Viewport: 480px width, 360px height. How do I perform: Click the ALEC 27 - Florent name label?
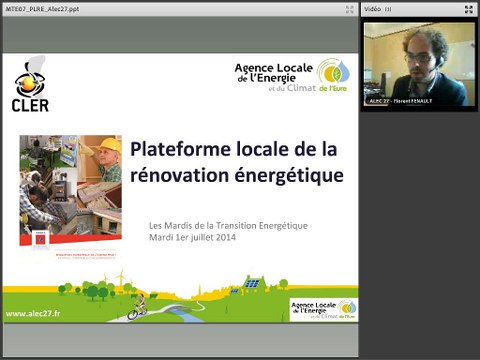coord(401,101)
